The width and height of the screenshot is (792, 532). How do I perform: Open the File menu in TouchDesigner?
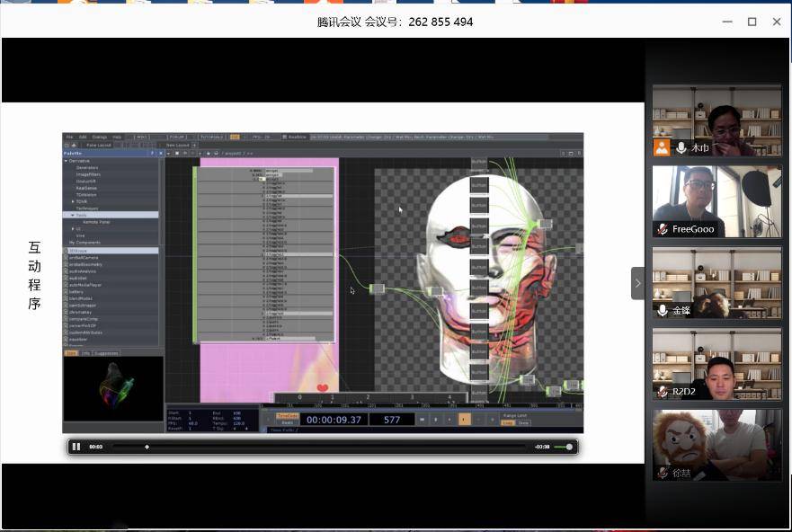click(70, 137)
